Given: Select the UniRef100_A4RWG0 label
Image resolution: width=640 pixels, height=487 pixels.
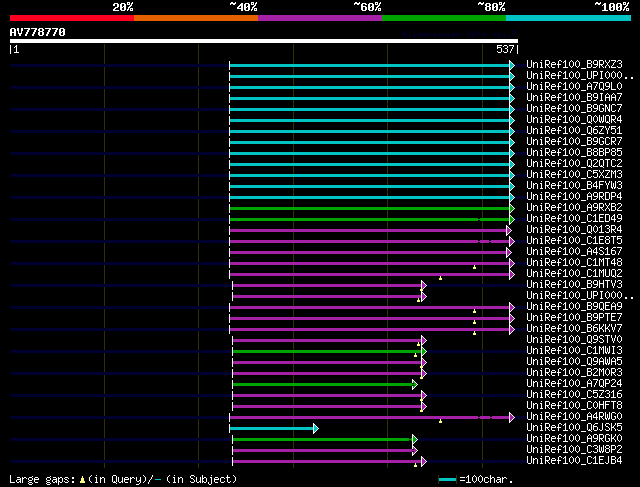Looking at the screenshot, I should (x=574, y=417).
